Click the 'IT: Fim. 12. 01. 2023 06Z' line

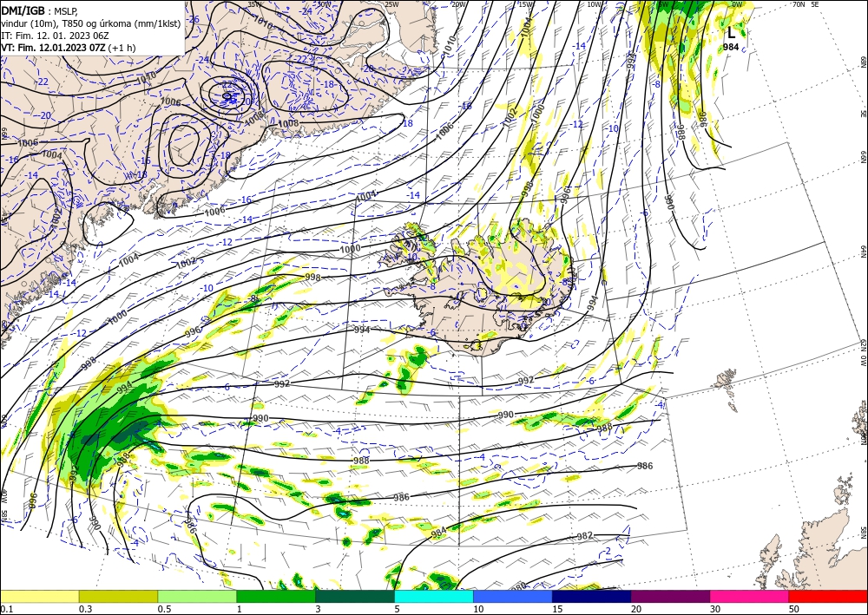[55, 36]
